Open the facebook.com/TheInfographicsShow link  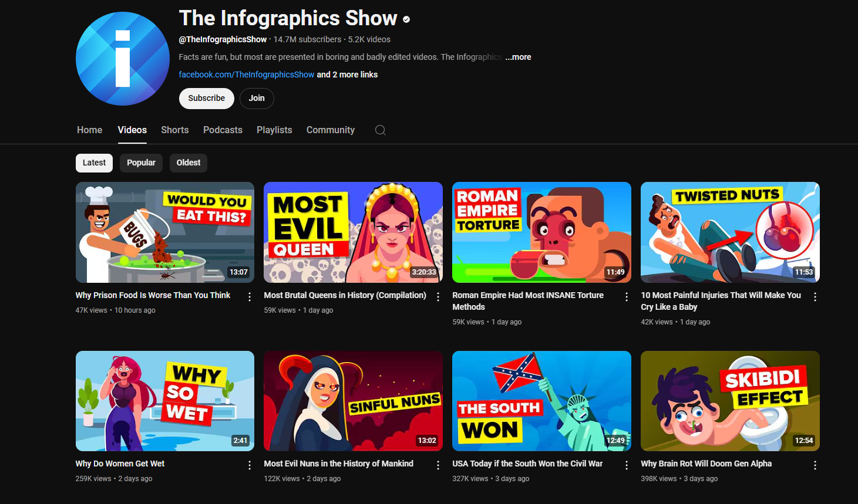coord(247,75)
